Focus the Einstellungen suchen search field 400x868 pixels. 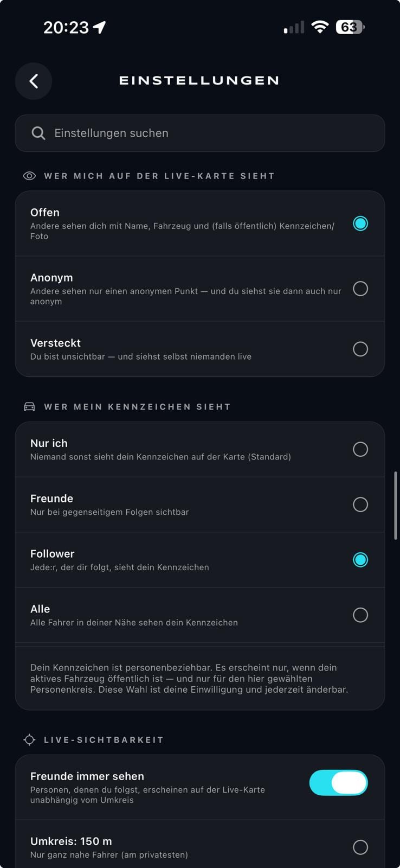point(200,133)
